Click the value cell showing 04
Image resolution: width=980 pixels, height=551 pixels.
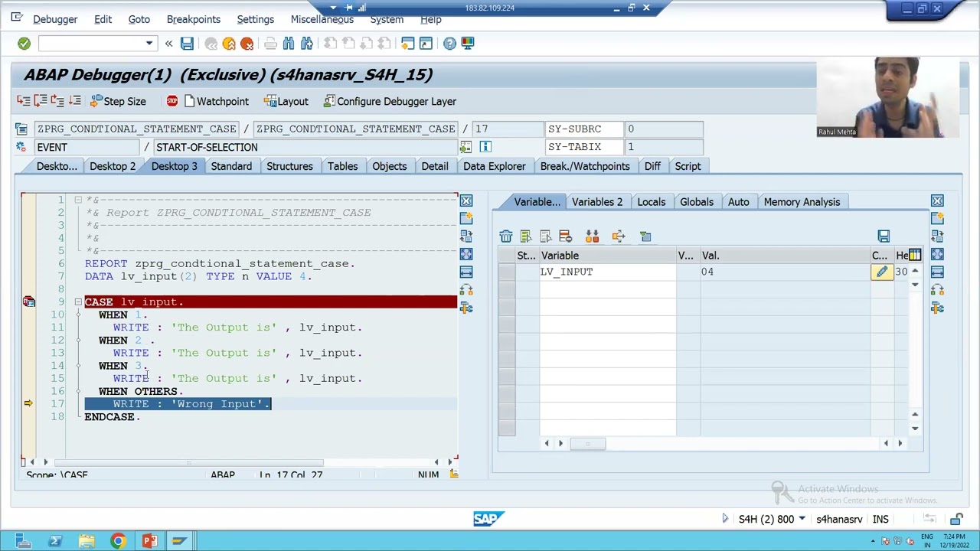point(785,272)
